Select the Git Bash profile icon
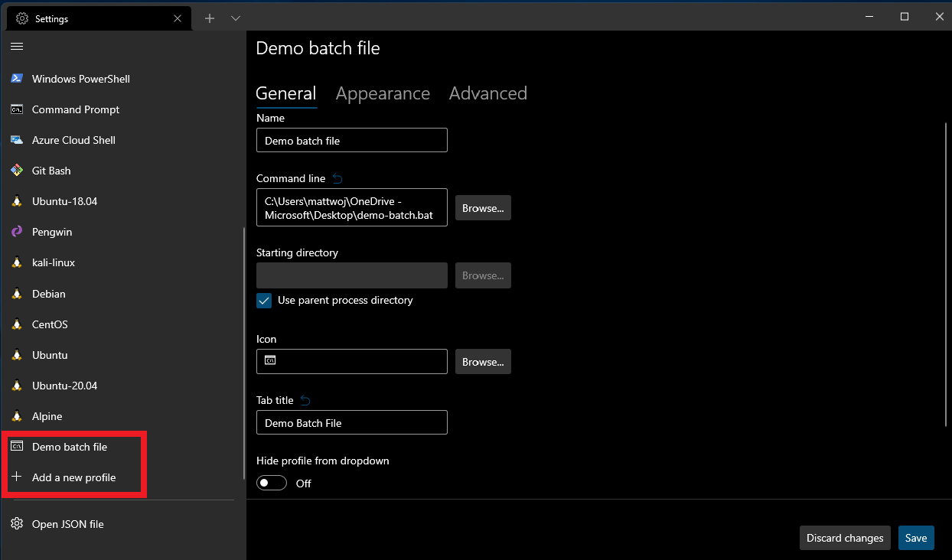952x560 pixels. [x=17, y=171]
